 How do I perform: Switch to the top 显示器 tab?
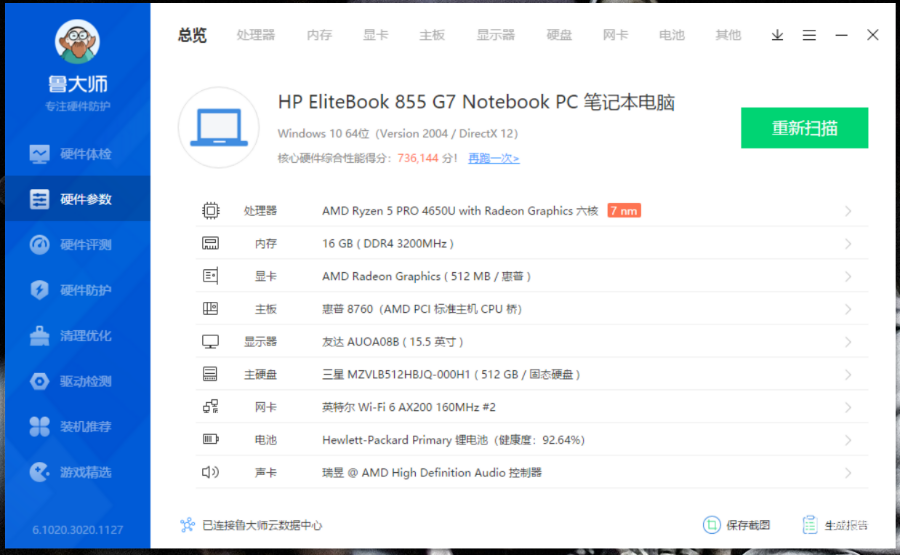pos(495,35)
